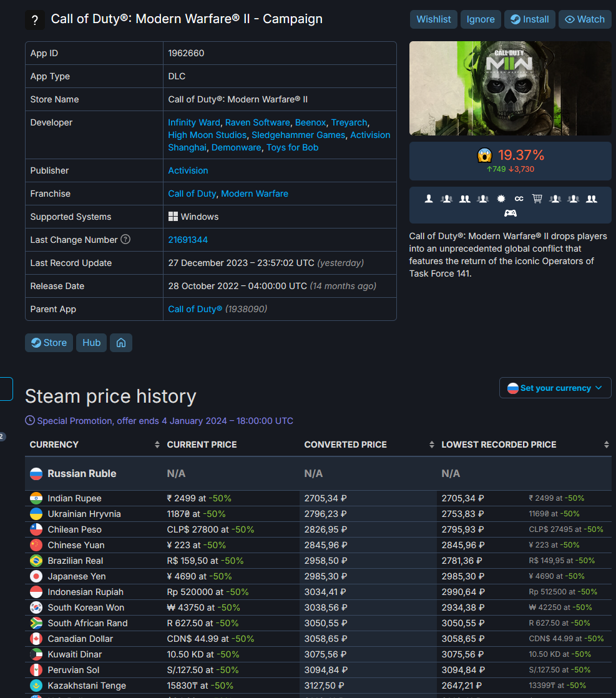
Task: Click the Ignore button
Action: (x=481, y=19)
